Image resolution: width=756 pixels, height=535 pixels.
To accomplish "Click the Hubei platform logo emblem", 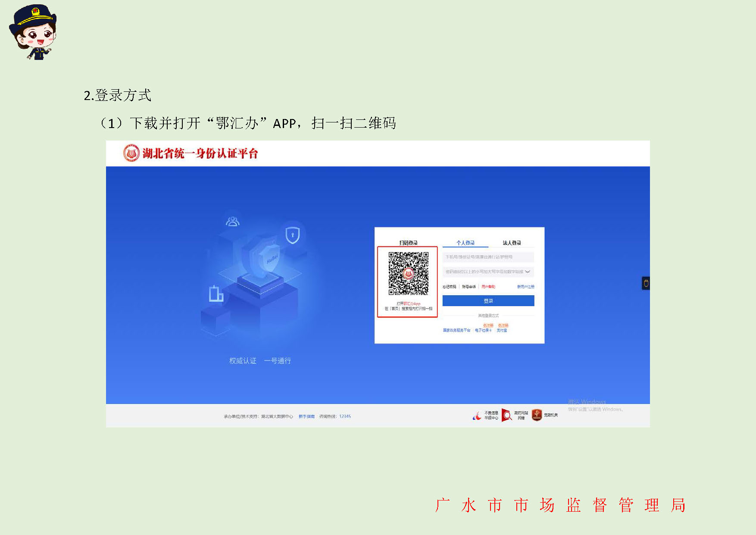I will [x=131, y=153].
